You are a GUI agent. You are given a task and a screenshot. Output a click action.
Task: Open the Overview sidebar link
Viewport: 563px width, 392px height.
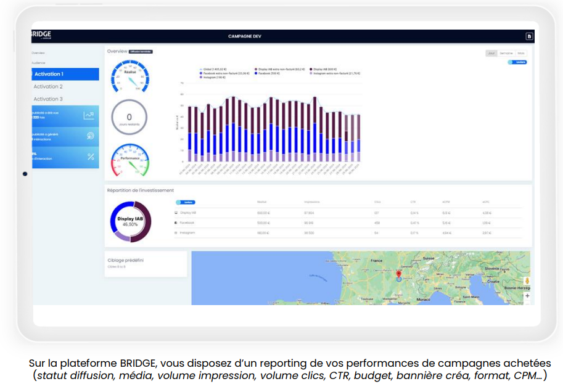[x=38, y=53]
